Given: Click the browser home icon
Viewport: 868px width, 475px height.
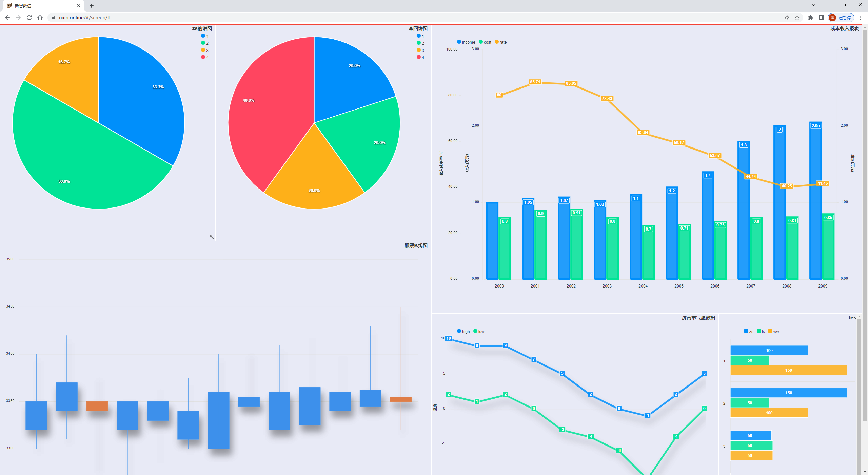Looking at the screenshot, I should click(40, 18).
